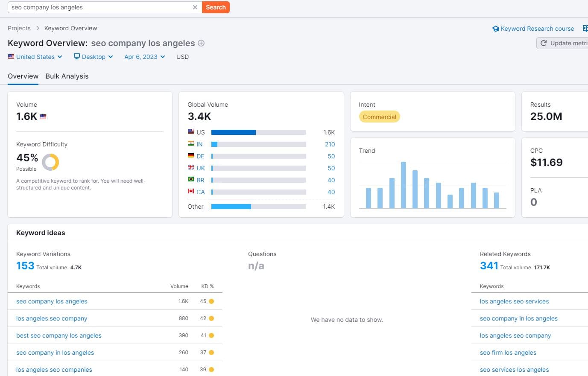Click the US flag beside the Volume metric
588x376 pixels.
tap(43, 116)
